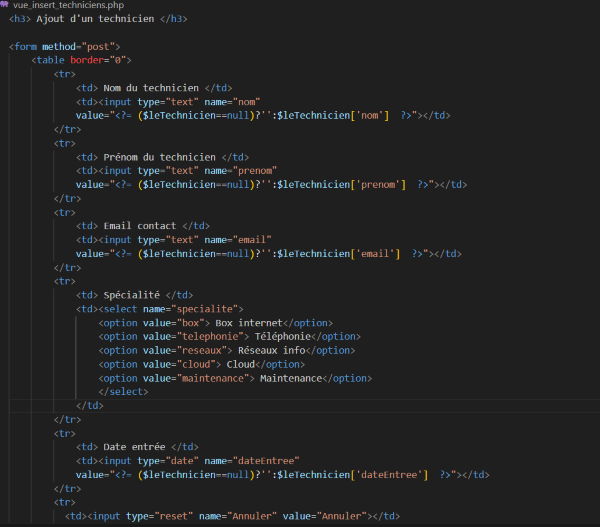Click the 'Maintenance' option line

click(x=235, y=379)
